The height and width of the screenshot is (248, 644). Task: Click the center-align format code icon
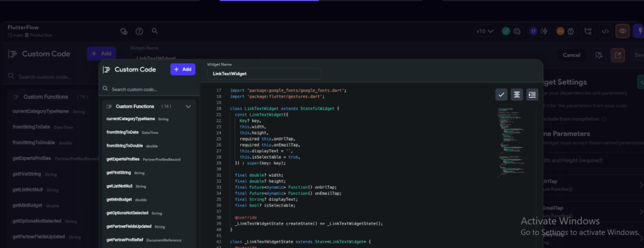click(x=517, y=94)
